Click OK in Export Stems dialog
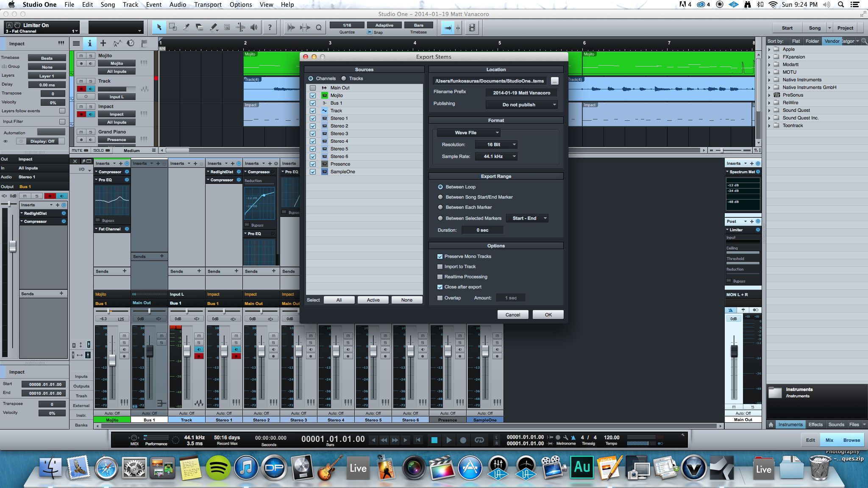868x488 pixels. point(548,315)
